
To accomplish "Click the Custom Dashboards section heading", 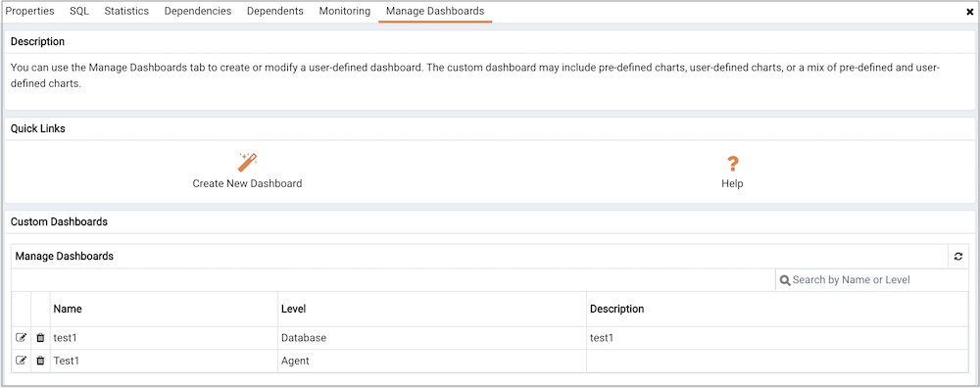I will click(60, 221).
